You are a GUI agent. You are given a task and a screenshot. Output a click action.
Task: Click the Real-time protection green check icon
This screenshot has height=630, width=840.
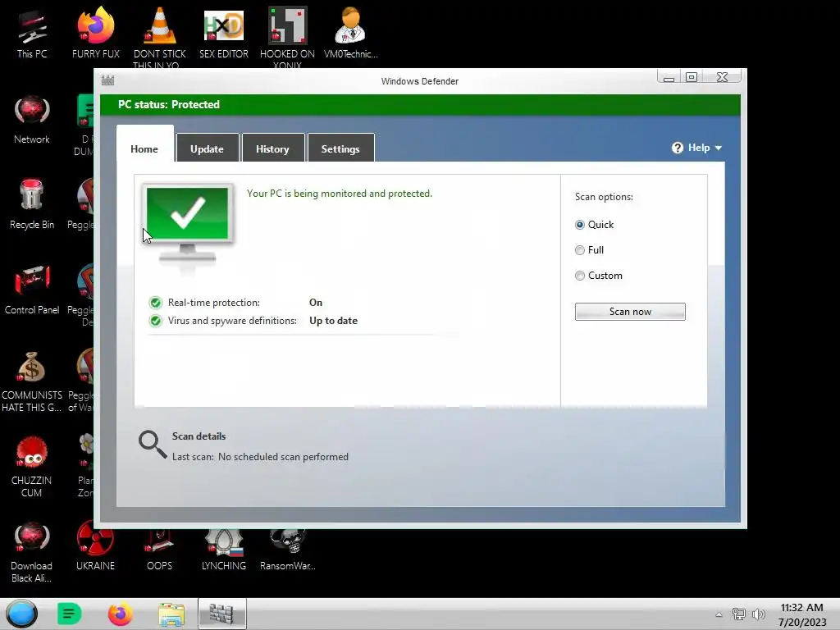[155, 303]
